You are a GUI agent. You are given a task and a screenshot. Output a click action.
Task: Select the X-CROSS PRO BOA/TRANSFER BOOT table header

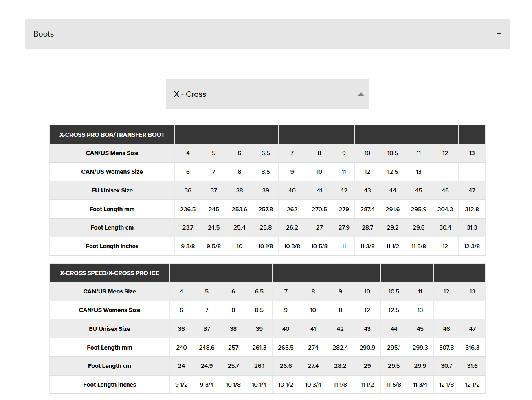click(x=112, y=135)
